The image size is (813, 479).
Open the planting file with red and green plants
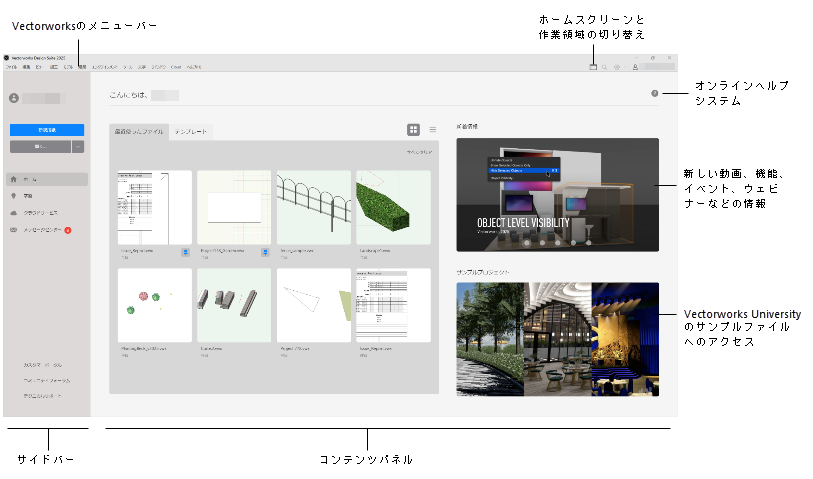click(x=155, y=305)
